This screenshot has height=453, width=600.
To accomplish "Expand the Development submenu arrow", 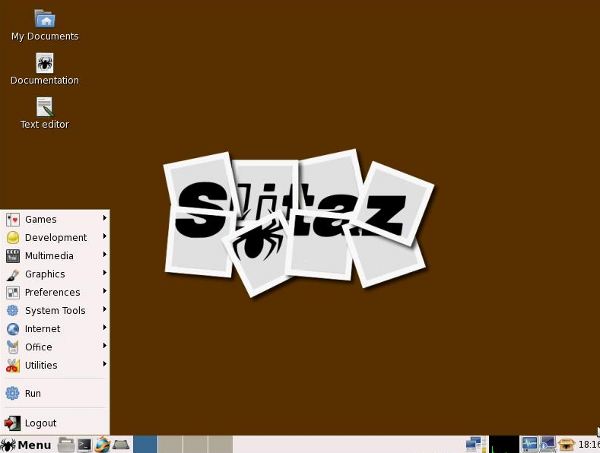I will pos(104,237).
